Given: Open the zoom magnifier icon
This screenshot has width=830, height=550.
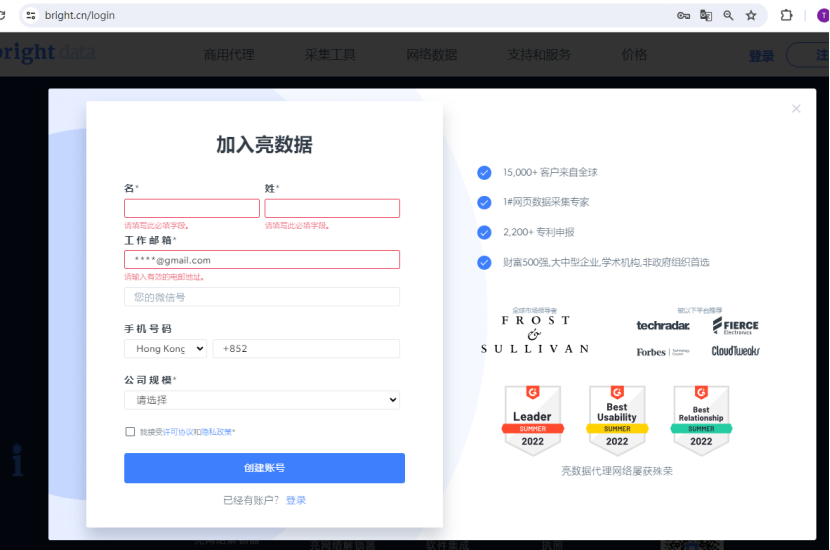Looking at the screenshot, I should pyautogui.click(x=728, y=15).
